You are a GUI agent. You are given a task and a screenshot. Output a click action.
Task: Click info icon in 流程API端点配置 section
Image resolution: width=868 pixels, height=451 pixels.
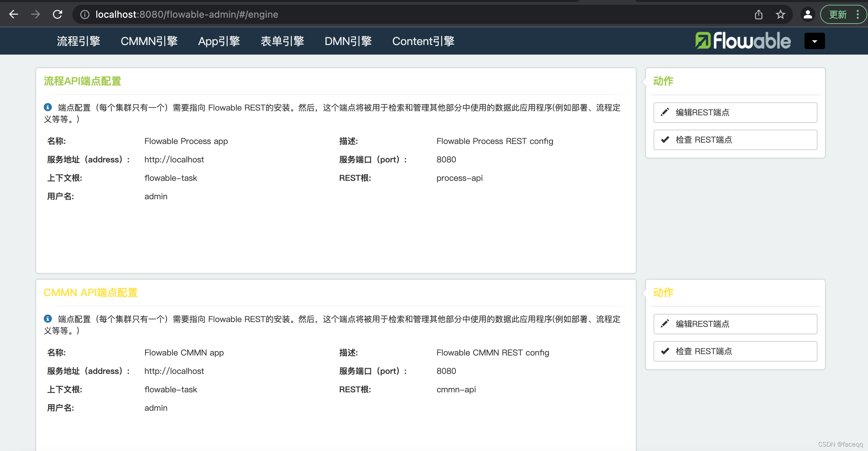pyautogui.click(x=48, y=107)
